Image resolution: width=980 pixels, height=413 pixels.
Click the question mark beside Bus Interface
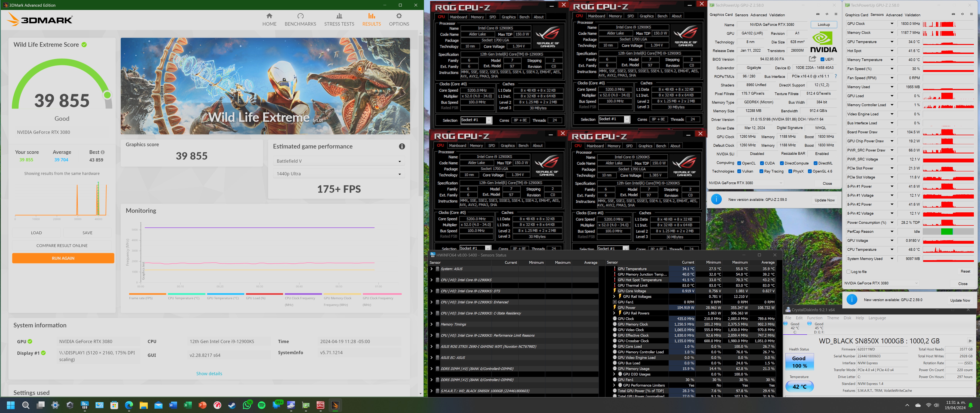pyautogui.click(x=835, y=76)
